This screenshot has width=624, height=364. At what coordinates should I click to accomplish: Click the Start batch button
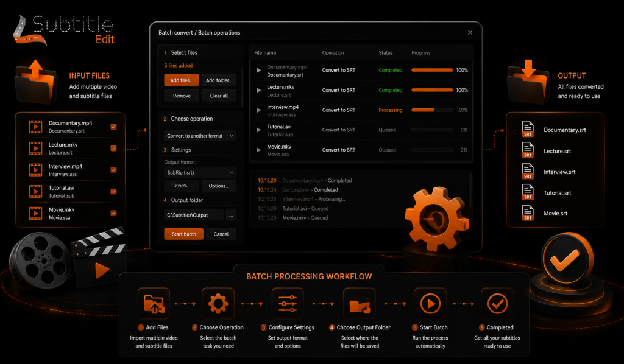pos(184,234)
